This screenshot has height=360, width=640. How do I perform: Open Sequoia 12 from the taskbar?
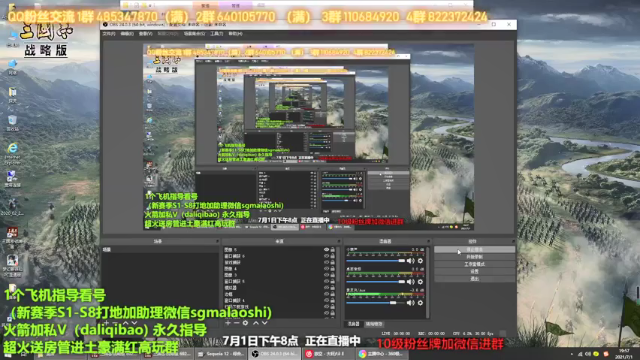click(222, 354)
